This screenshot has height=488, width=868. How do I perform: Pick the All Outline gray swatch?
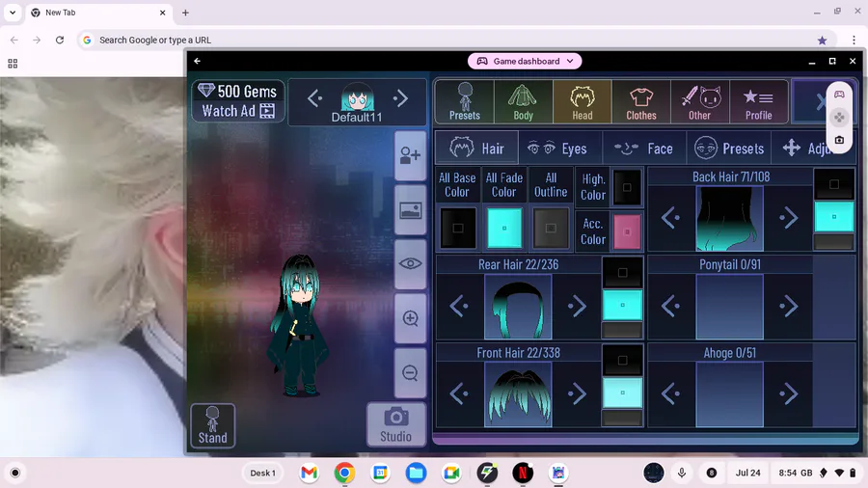(551, 228)
